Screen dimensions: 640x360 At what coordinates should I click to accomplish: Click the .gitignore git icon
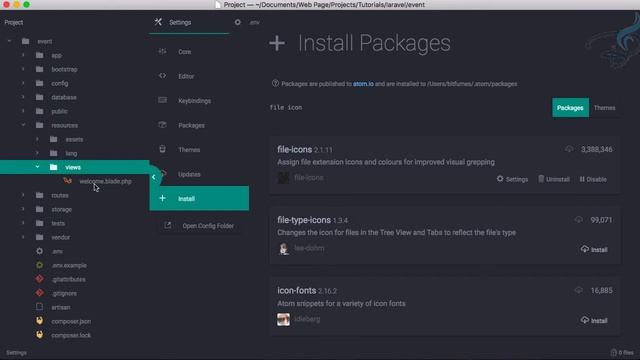coord(40,293)
